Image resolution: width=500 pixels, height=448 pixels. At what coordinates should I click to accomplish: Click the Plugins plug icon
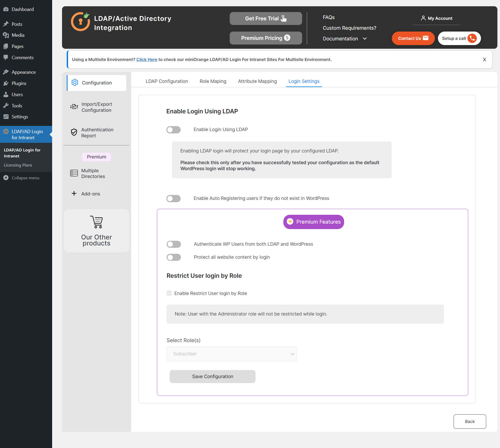[6, 83]
